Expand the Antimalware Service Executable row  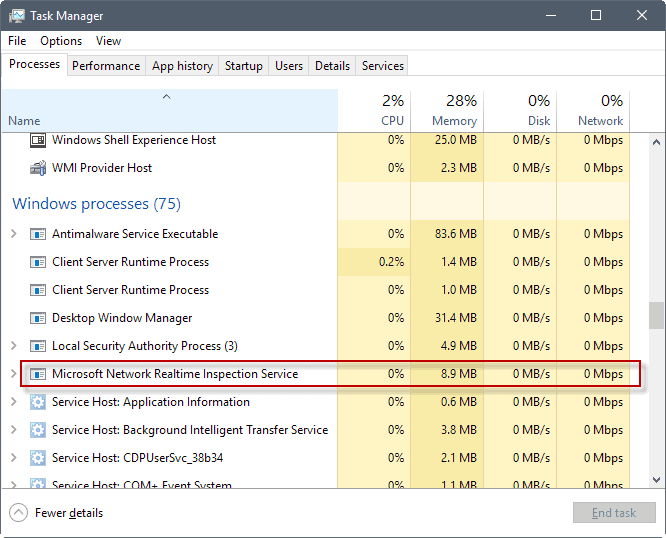pos(14,234)
